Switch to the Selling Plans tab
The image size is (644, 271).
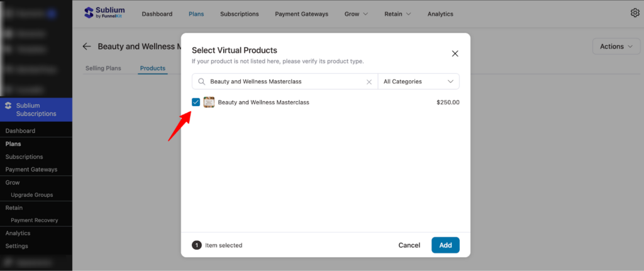103,68
